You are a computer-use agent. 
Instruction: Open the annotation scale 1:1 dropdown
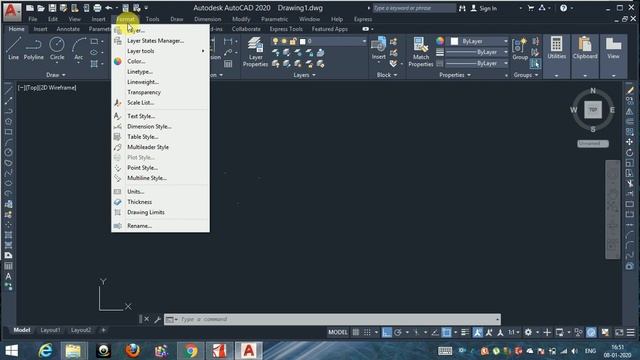[513, 332]
